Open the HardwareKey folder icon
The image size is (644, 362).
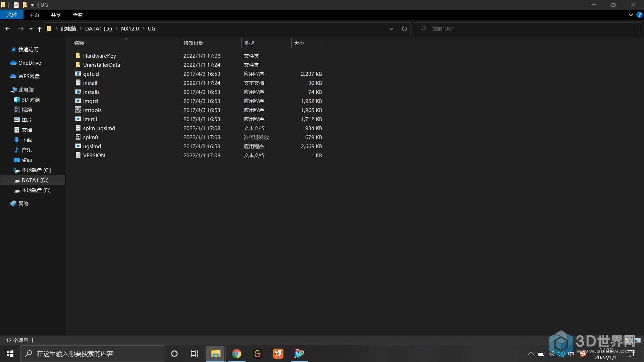point(78,56)
